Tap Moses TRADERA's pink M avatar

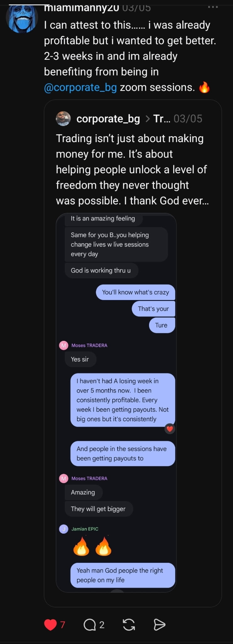(64, 345)
